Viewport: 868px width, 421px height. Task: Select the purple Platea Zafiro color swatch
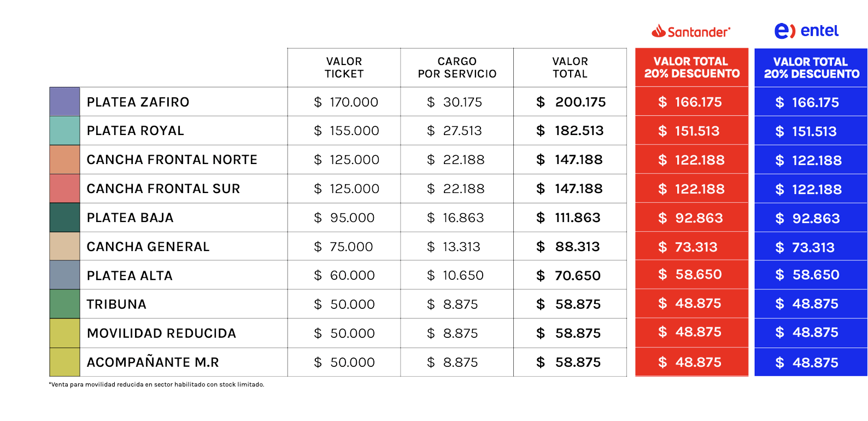coord(64,102)
